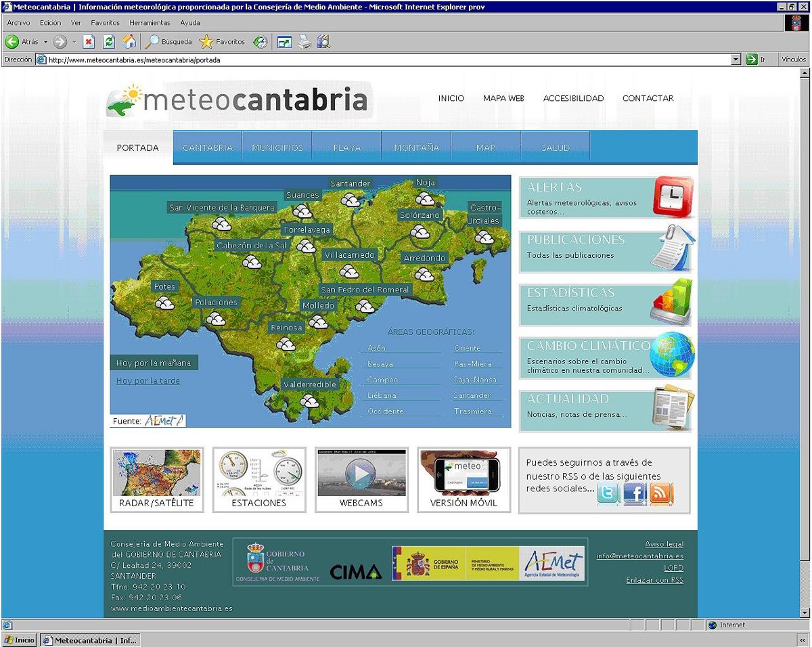Click the Print toolbar icon
The height and width of the screenshot is (647, 812).
304,42
